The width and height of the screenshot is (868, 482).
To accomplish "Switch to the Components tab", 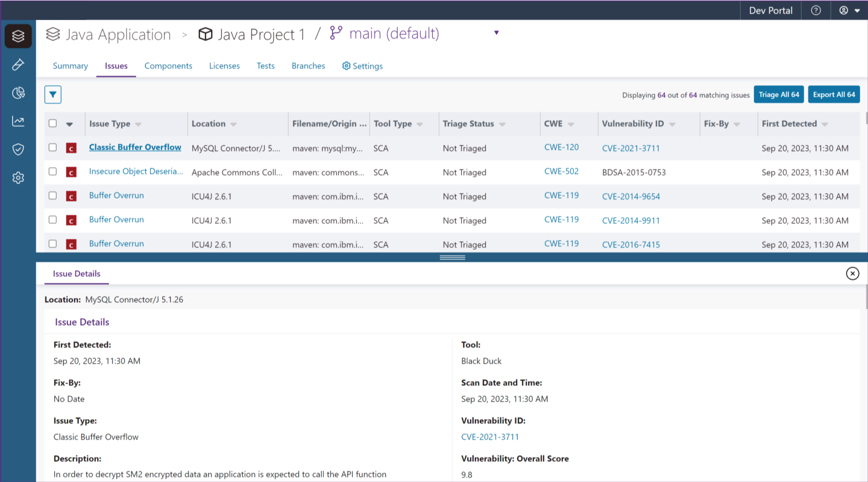I will pos(168,66).
